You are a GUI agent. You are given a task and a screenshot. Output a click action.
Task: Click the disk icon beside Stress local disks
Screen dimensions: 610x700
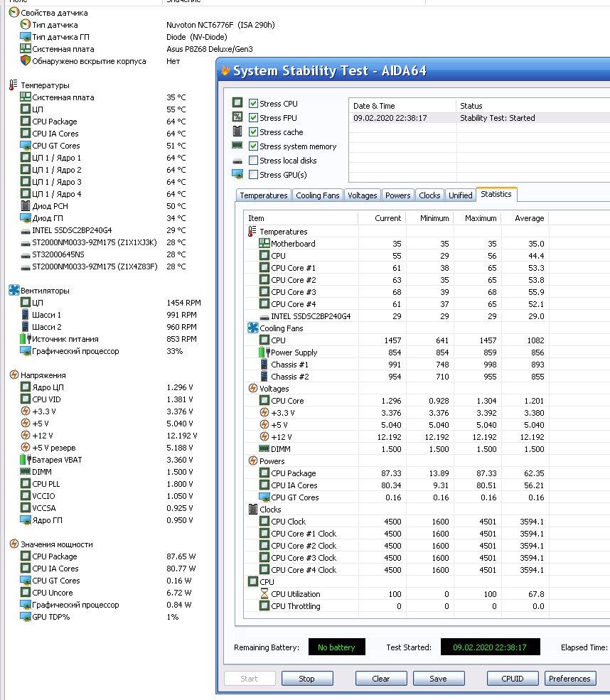pos(237,161)
